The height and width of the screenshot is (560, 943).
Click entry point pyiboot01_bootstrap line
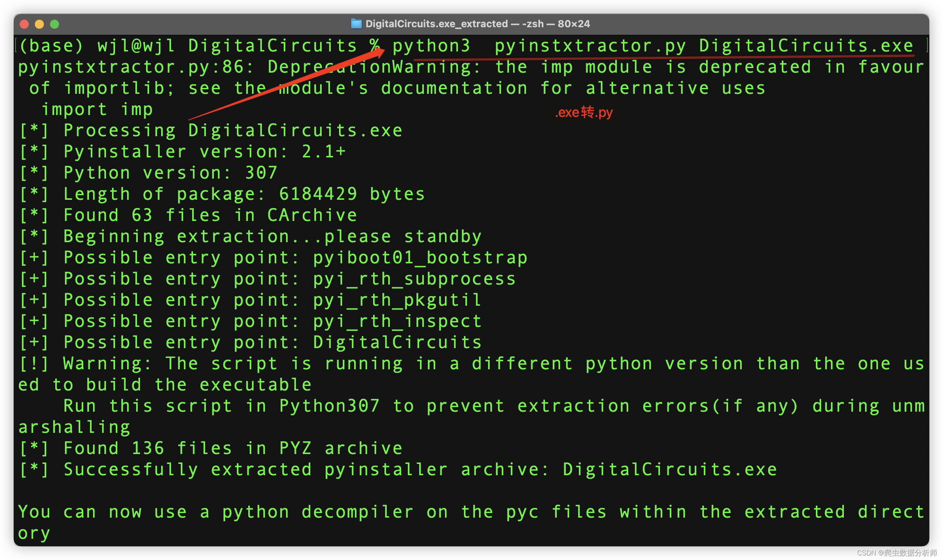pos(273,258)
